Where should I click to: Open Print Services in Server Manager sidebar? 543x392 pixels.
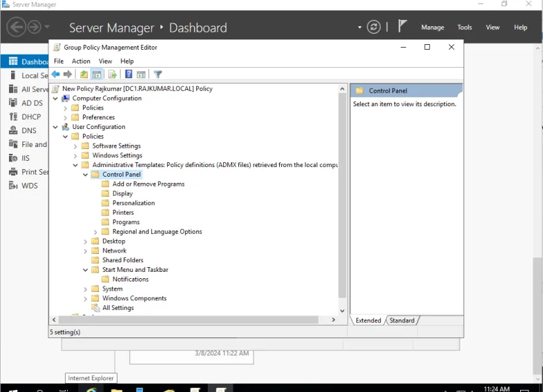[x=28, y=172]
